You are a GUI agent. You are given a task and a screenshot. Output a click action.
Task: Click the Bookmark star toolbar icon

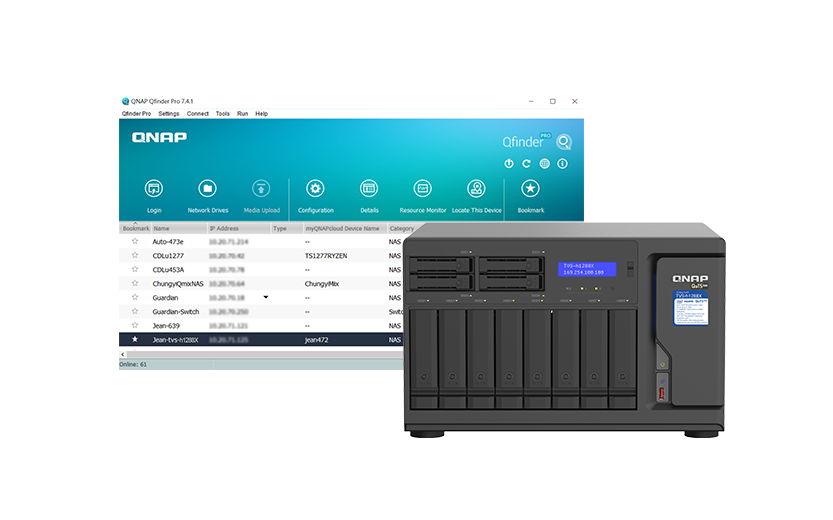click(x=531, y=189)
